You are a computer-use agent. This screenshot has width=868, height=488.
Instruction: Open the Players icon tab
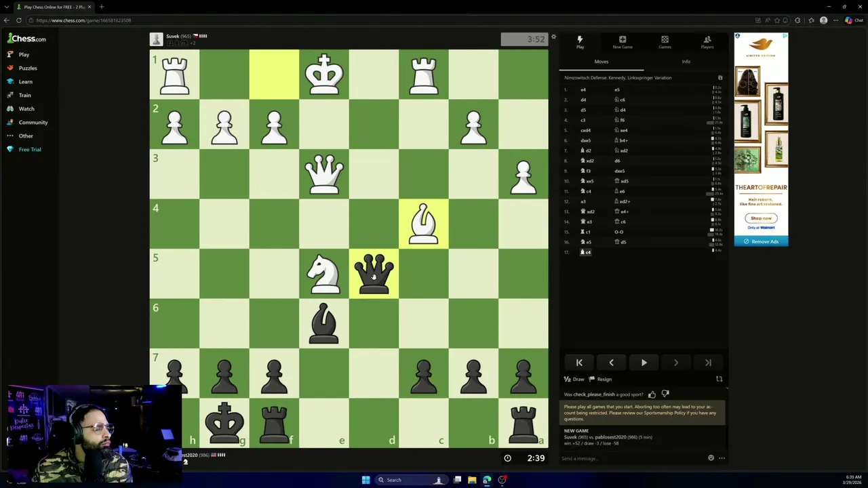point(707,42)
